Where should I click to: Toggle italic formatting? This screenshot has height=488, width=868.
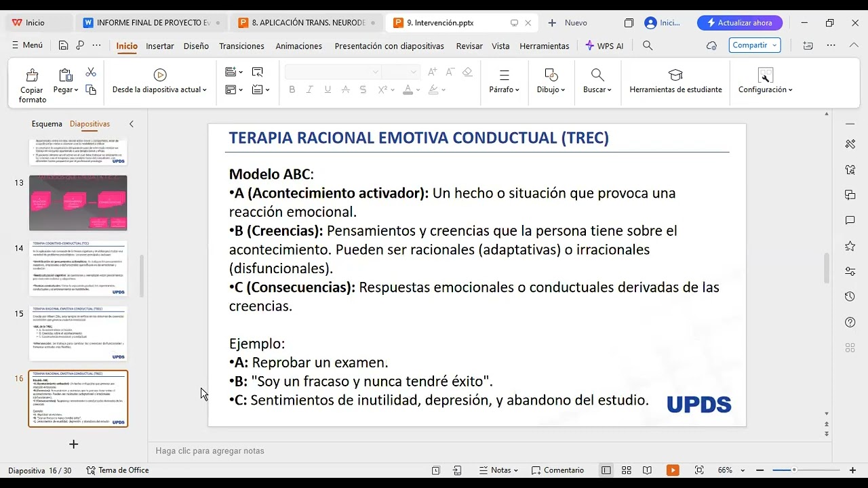pyautogui.click(x=310, y=89)
